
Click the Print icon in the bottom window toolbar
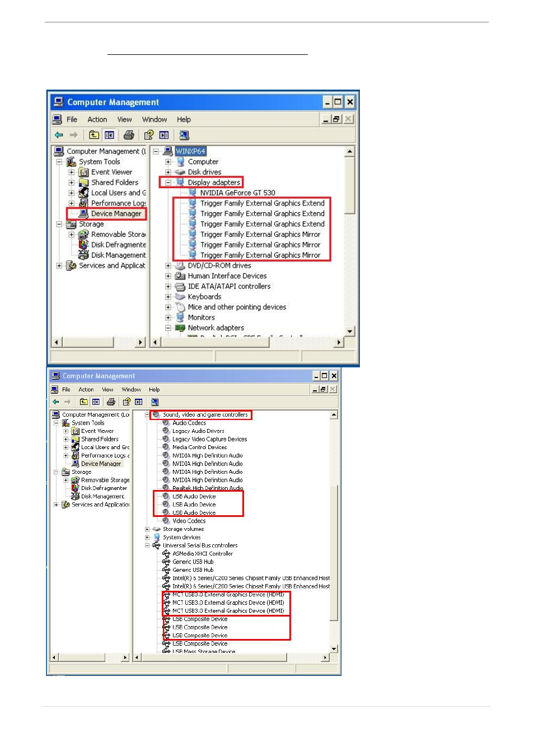[x=111, y=402]
